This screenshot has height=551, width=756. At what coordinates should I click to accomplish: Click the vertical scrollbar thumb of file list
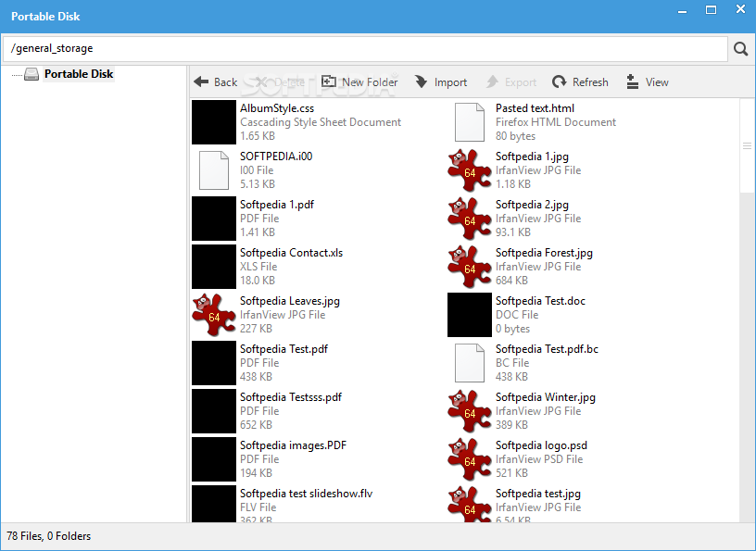click(x=747, y=145)
